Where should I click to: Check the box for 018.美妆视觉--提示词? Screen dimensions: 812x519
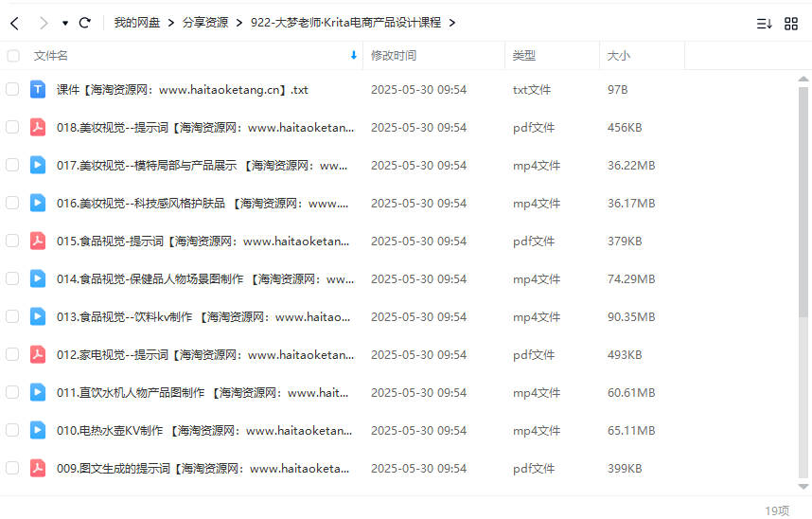pyautogui.click(x=12, y=127)
